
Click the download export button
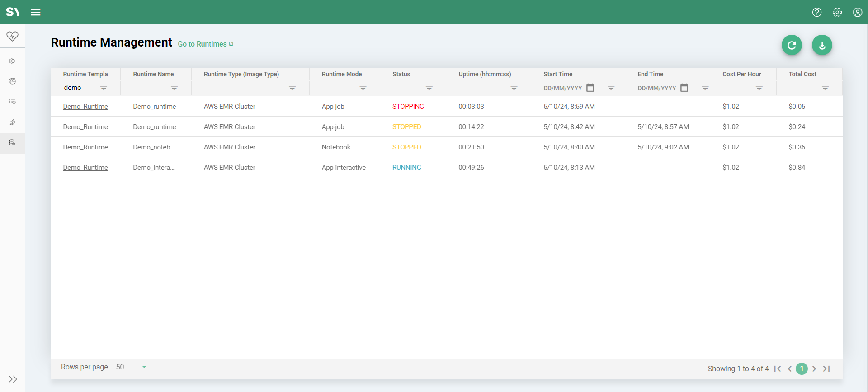822,45
